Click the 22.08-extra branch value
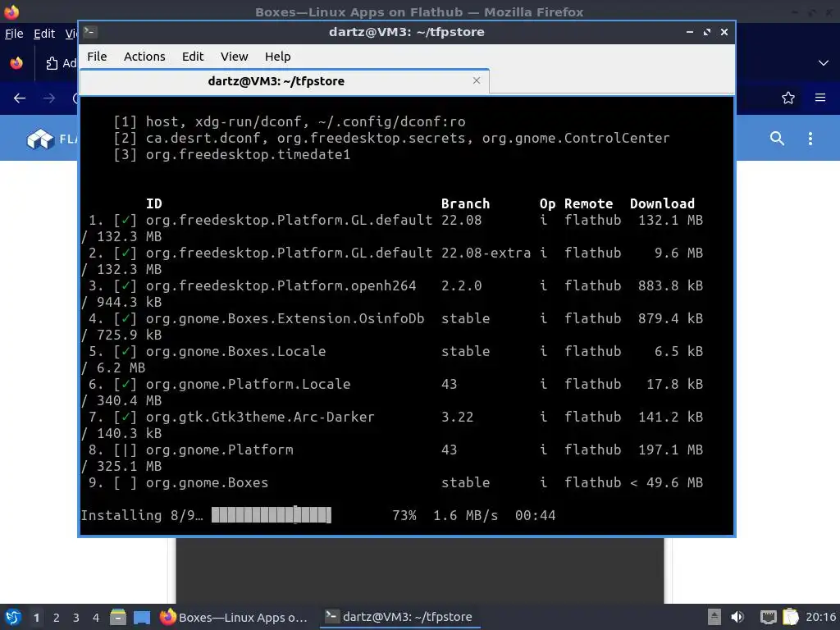840x630 pixels. 486,253
